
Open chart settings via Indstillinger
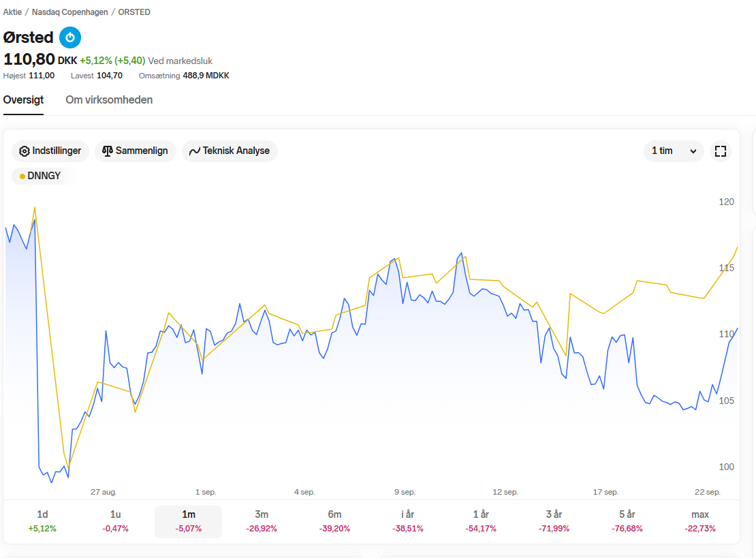coord(50,151)
